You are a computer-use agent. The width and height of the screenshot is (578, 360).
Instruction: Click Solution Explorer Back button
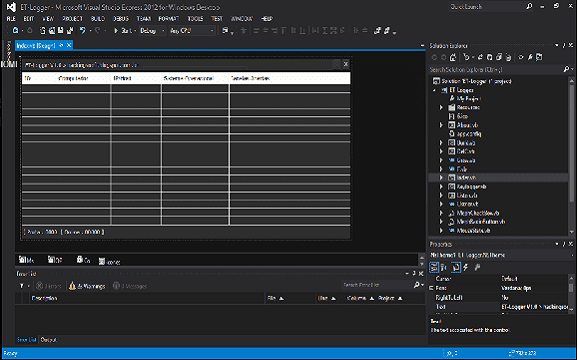point(434,57)
